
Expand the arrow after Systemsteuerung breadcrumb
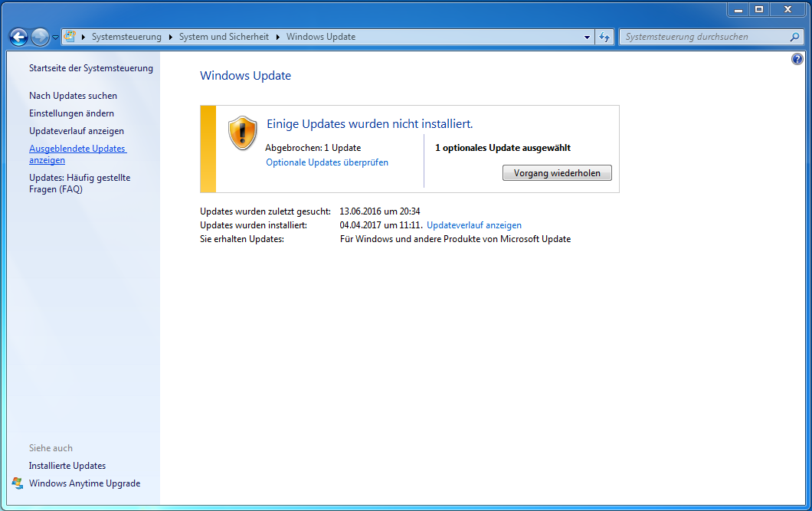[170, 37]
